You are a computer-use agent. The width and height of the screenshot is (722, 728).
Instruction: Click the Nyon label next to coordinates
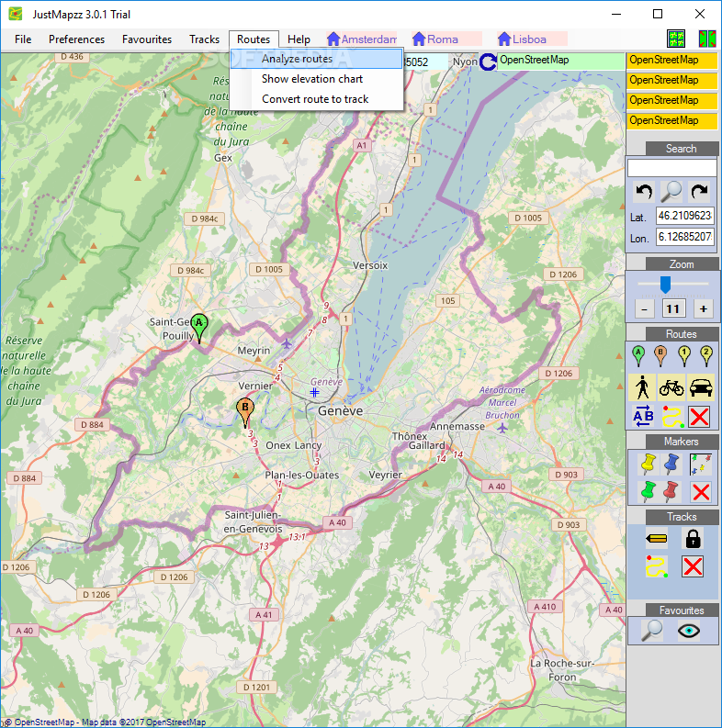(x=465, y=62)
